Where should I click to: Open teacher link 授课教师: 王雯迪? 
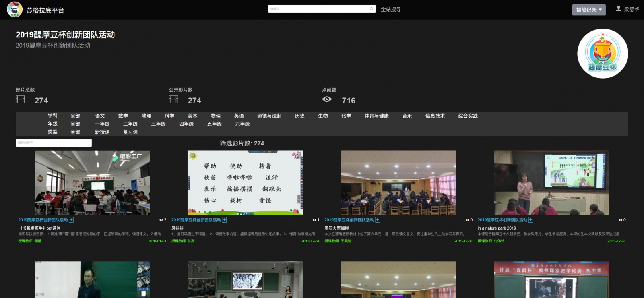click(x=338, y=241)
